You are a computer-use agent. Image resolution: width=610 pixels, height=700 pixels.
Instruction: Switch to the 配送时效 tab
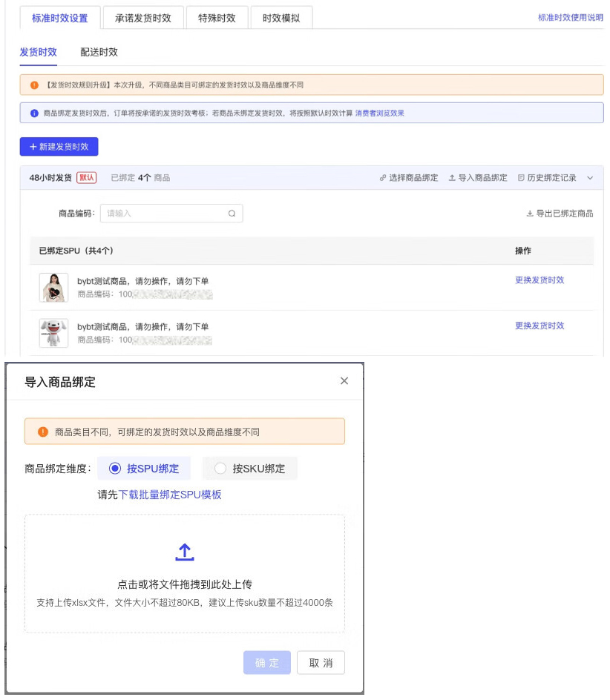[97, 52]
